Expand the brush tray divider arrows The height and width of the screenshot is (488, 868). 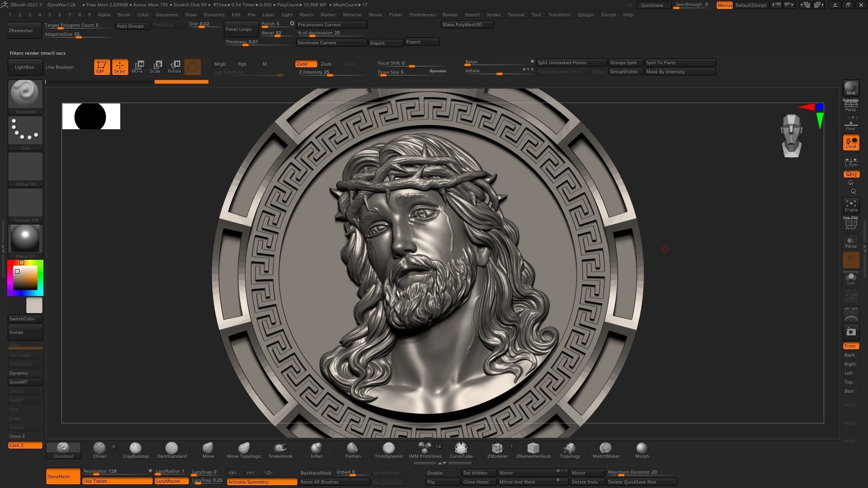tap(443, 463)
